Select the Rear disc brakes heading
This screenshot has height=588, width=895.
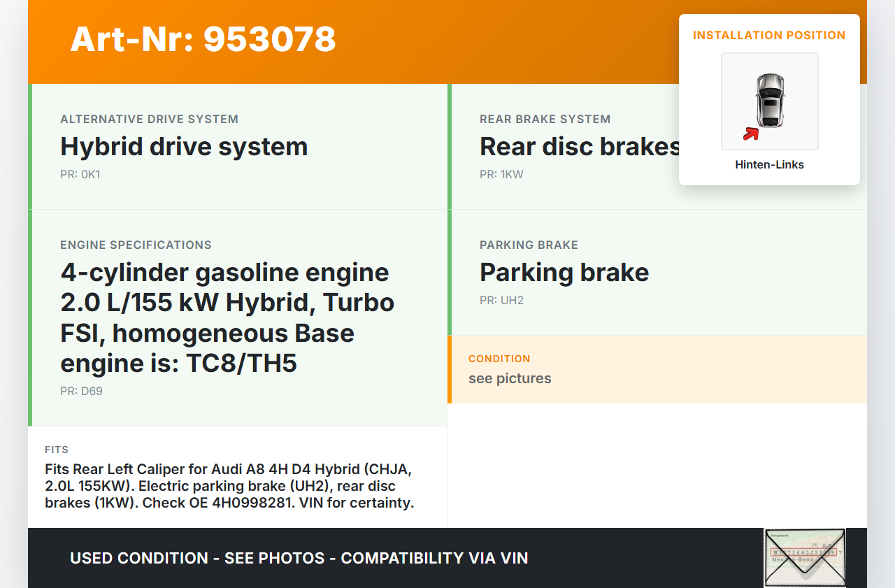click(x=579, y=147)
